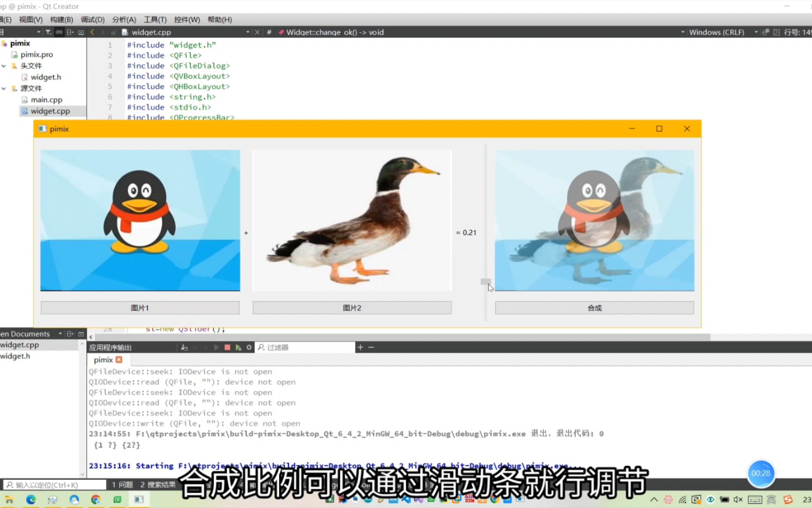This screenshot has height=508, width=812.
Task: Open the Windows (CRLF) line ending dropdown
Action: pyautogui.click(x=756, y=32)
